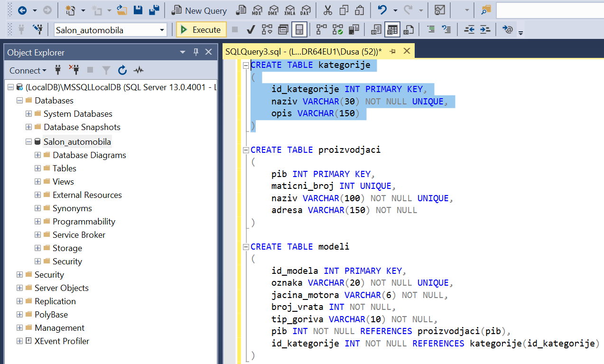This screenshot has width=604, height=364.
Task: Toggle auto-hide pin on Object Explorer
Action: [x=196, y=52]
